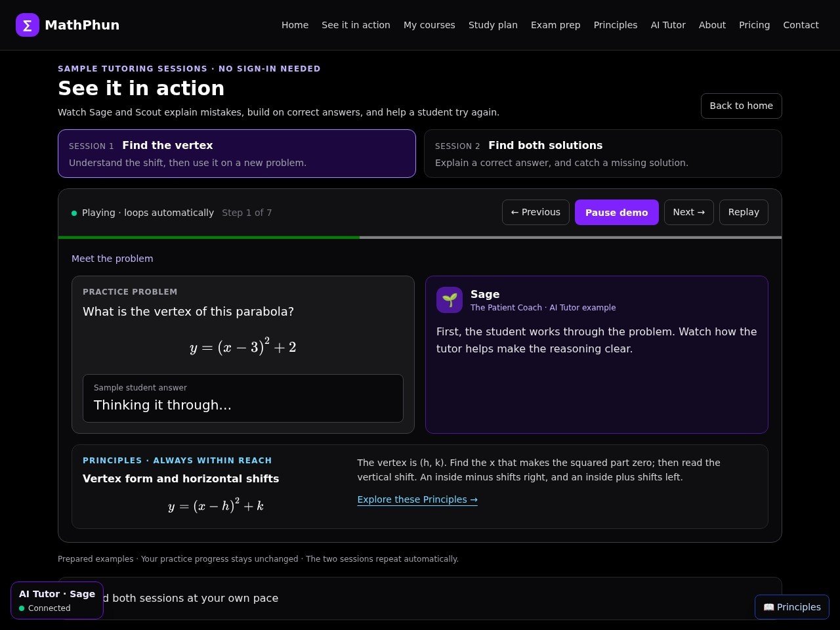Advance with the Next step button
840x630 pixels.
[x=689, y=212]
